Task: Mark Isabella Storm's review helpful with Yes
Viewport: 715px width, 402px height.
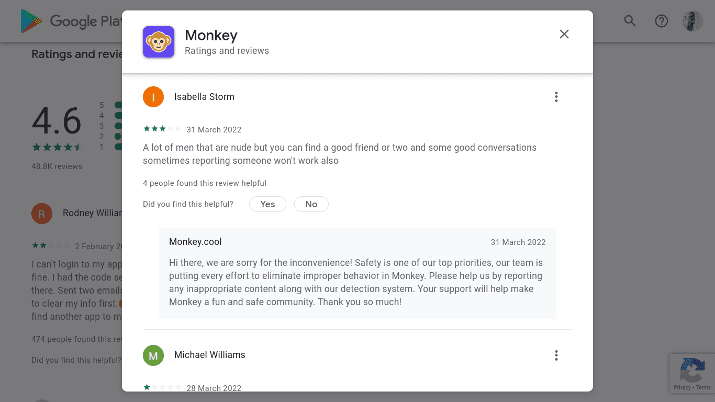Action: (x=267, y=204)
